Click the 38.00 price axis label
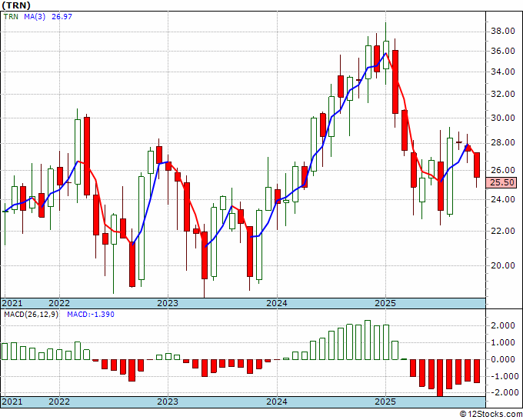The height and width of the screenshot is (420, 523). [x=503, y=32]
